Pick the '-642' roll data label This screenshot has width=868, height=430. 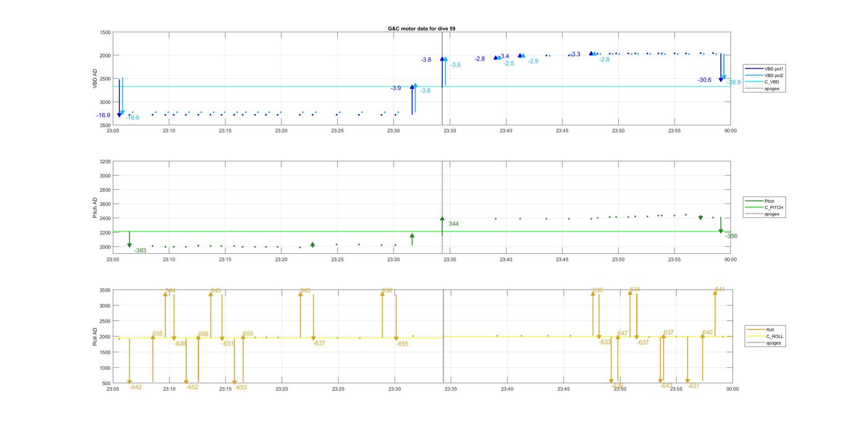click(136, 387)
